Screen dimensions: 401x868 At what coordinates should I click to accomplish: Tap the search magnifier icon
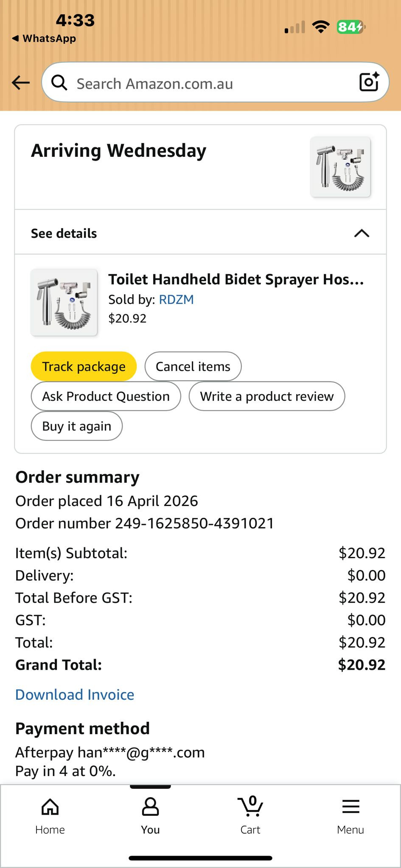[x=59, y=83]
